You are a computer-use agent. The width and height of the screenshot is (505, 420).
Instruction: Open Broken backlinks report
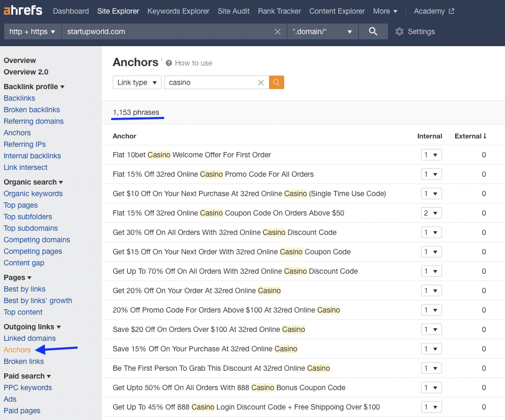tap(31, 110)
